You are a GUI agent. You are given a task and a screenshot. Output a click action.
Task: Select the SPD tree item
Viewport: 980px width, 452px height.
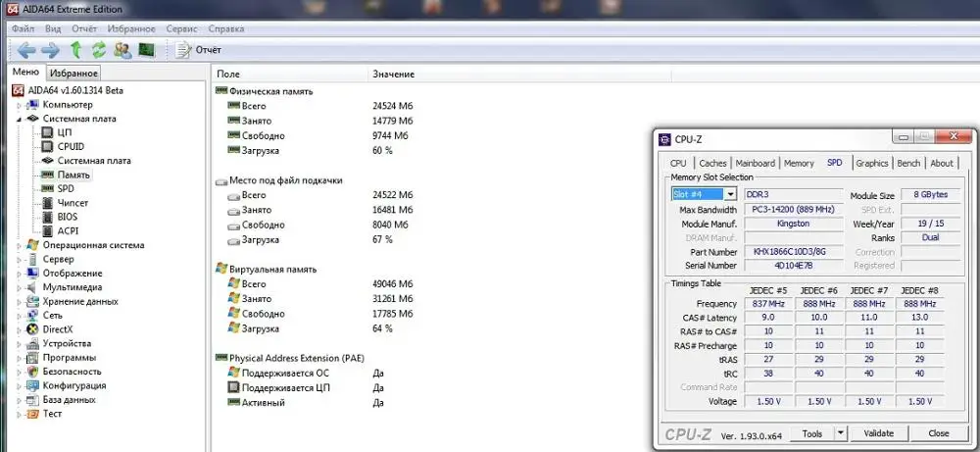pyautogui.click(x=66, y=188)
